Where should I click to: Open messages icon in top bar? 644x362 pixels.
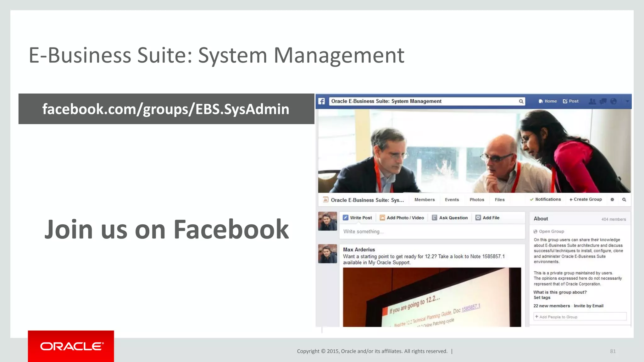[x=603, y=101]
